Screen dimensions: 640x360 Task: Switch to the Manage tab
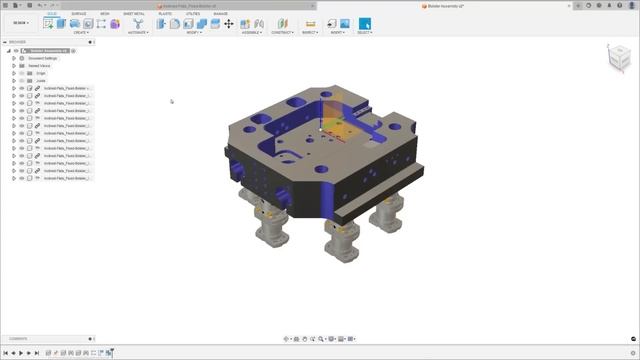click(220, 13)
